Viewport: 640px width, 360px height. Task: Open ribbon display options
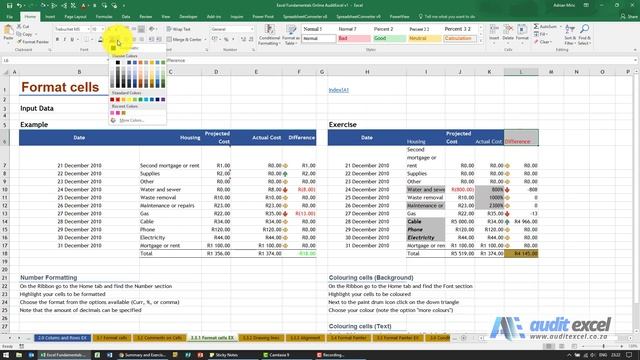pos(586,5)
